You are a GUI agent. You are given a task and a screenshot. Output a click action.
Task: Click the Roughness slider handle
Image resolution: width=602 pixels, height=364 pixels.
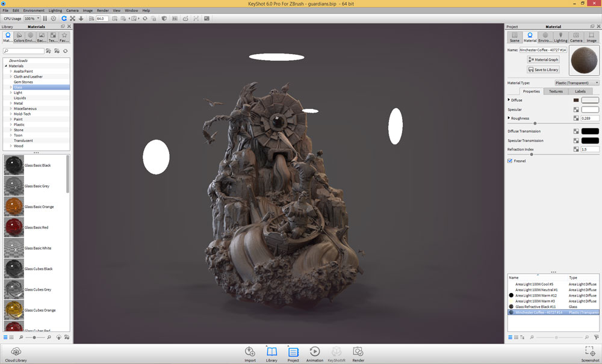coord(535,123)
